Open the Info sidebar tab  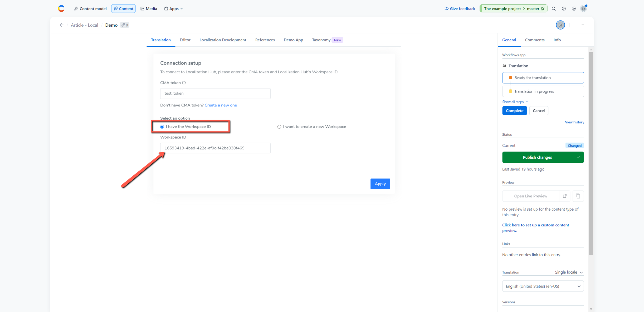point(557,40)
